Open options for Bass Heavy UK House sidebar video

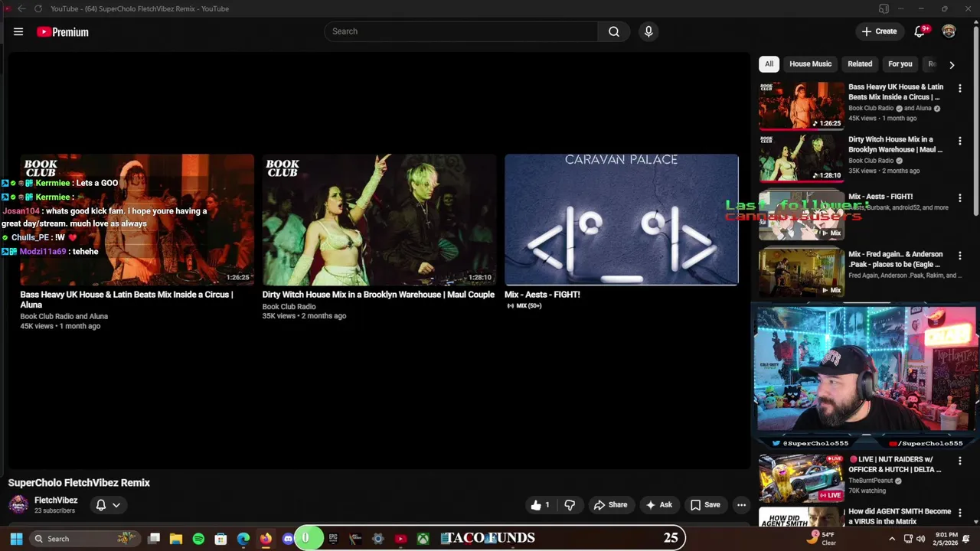point(959,89)
